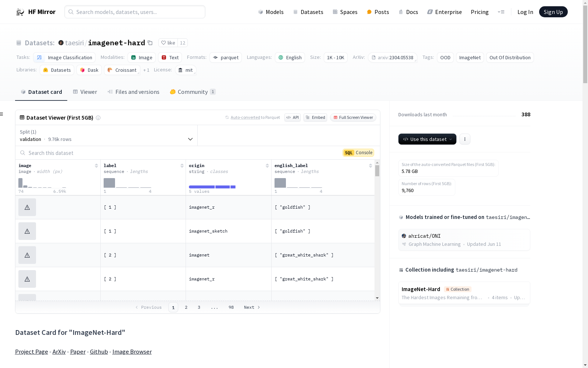The image size is (588, 368).
Task: Click warning image in imagenet great_white_shark row
Action: tap(27, 255)
